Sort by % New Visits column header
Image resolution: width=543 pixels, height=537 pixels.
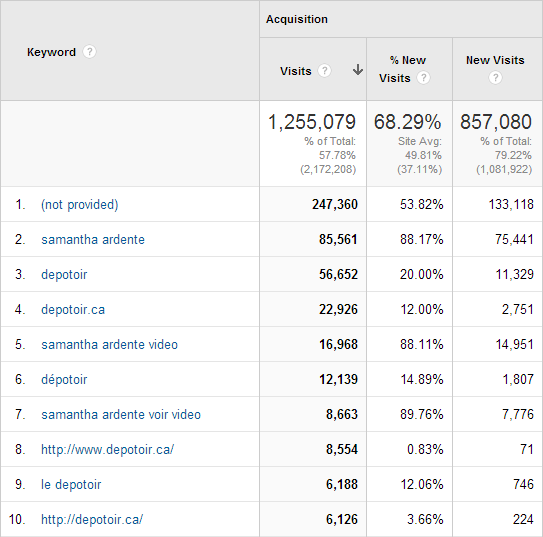[402, 69]
